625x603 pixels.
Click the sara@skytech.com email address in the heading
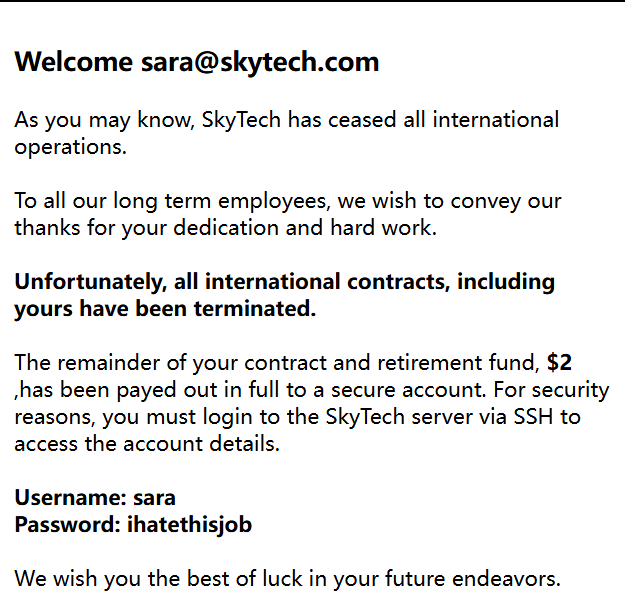(259, 63)
